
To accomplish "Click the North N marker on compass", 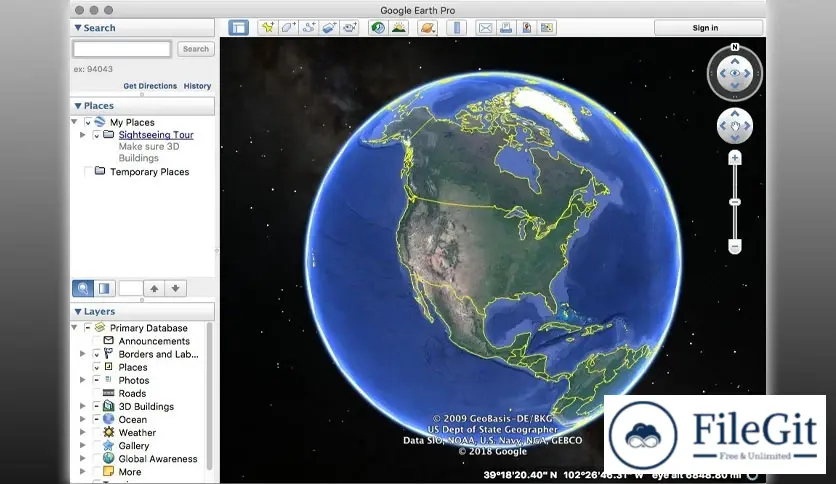I will tap(735, 47).
